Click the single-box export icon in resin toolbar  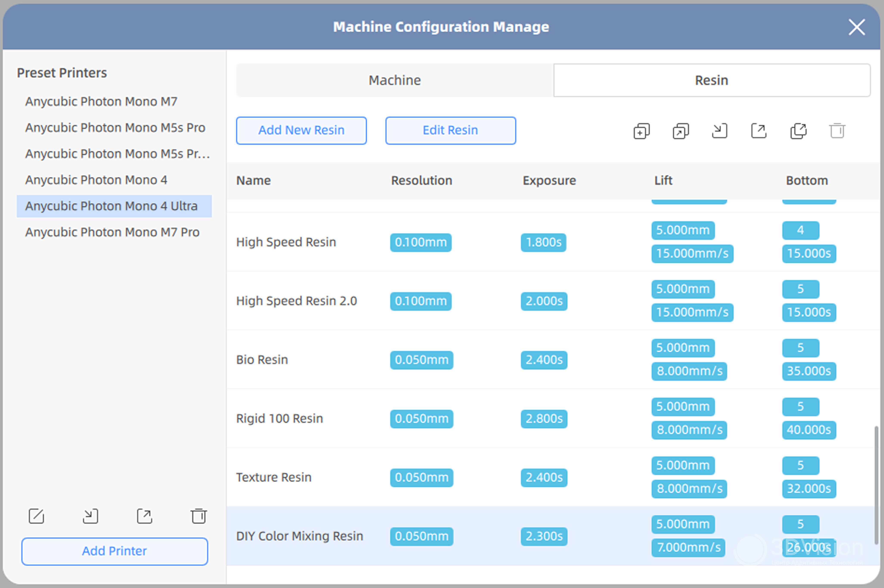tap(758, 131)
